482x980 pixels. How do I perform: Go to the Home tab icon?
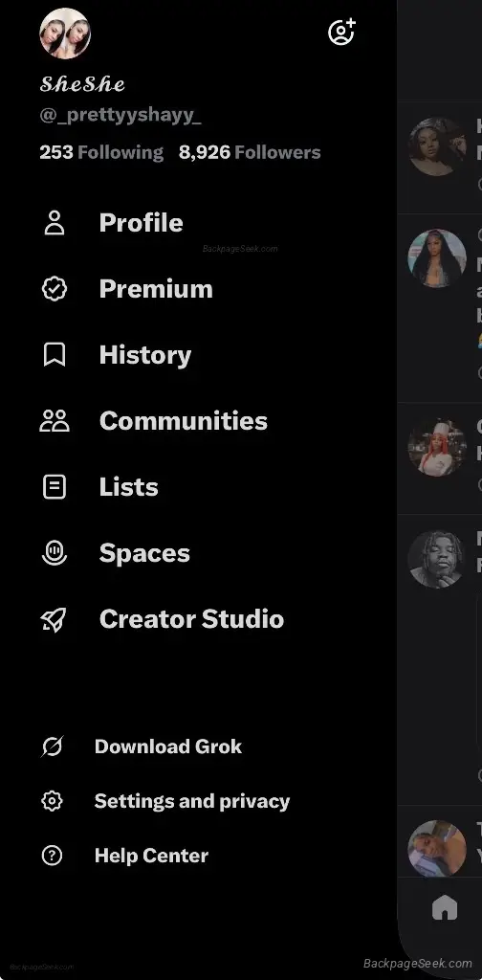[x=445, y=908]
